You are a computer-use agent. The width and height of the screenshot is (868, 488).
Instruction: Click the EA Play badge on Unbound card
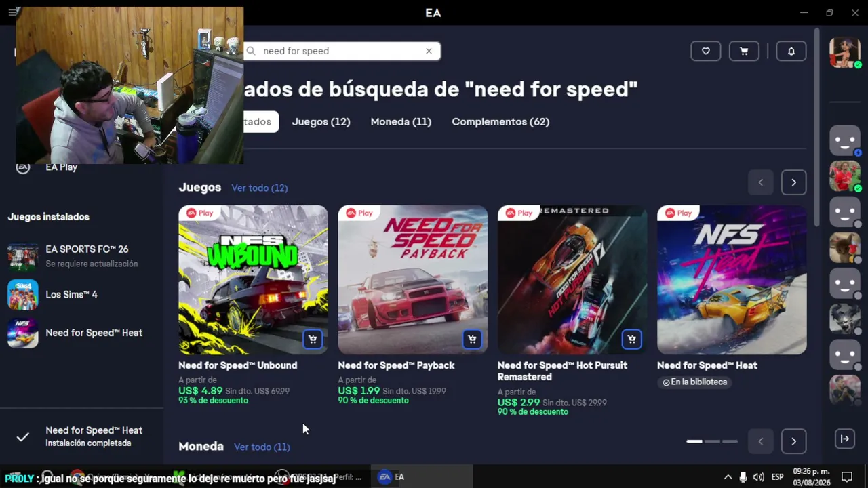pos(200,213)
